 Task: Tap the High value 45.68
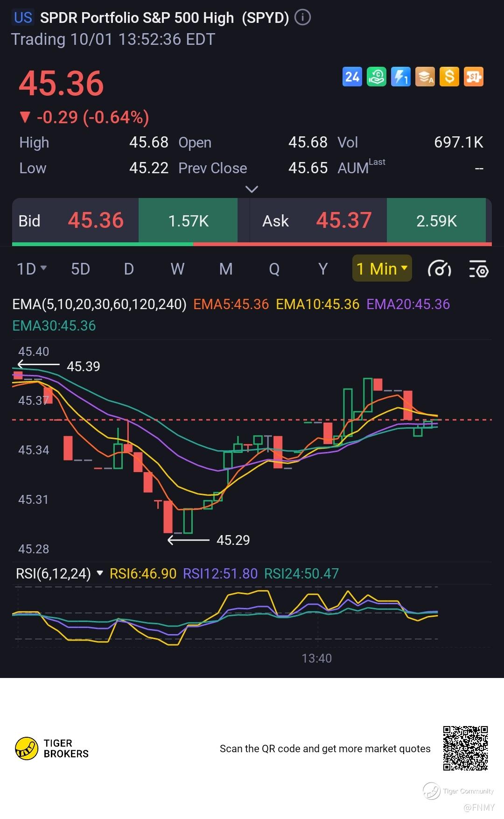click(149, 142)
